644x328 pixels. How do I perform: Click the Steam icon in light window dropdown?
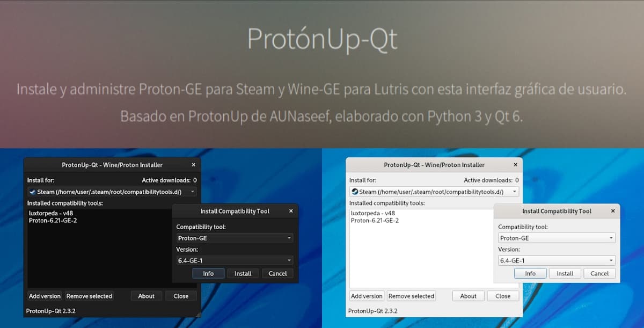(x=354, y=192)
